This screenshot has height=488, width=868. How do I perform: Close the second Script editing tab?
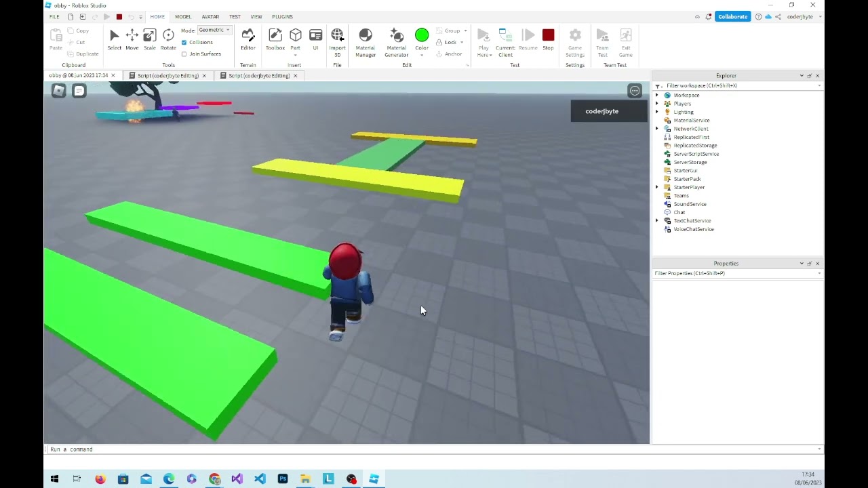click(295, 76)
